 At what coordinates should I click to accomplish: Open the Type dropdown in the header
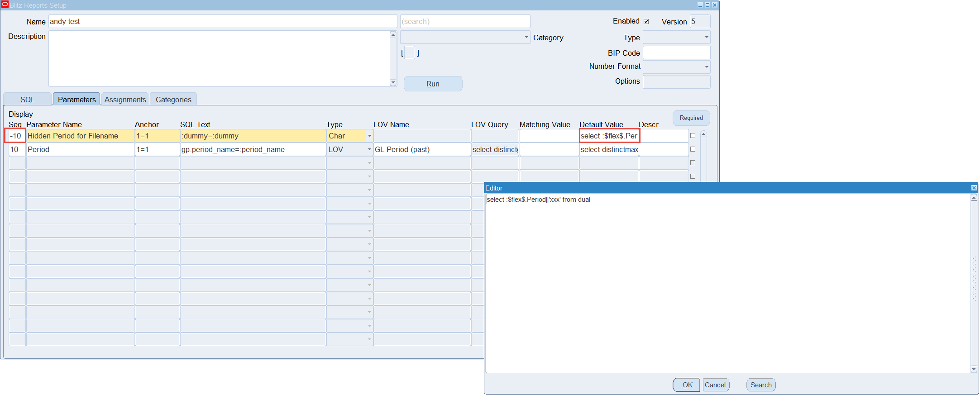[707, 37]
